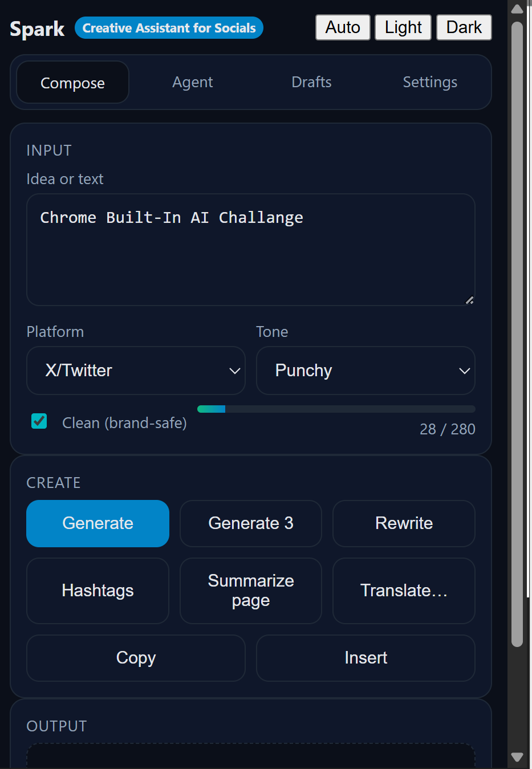Click the Spark logo title
This screenshot has height=769, width=532.
[x=37, y=29]
